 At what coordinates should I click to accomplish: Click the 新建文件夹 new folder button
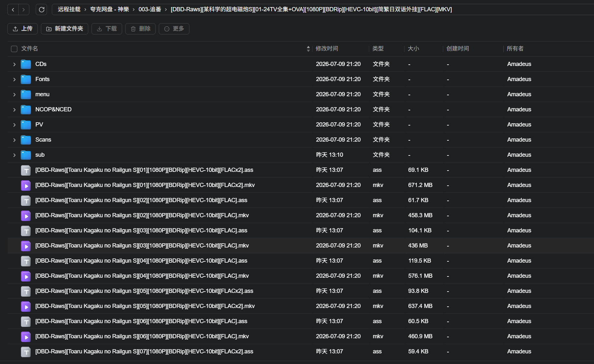(64, 29)
